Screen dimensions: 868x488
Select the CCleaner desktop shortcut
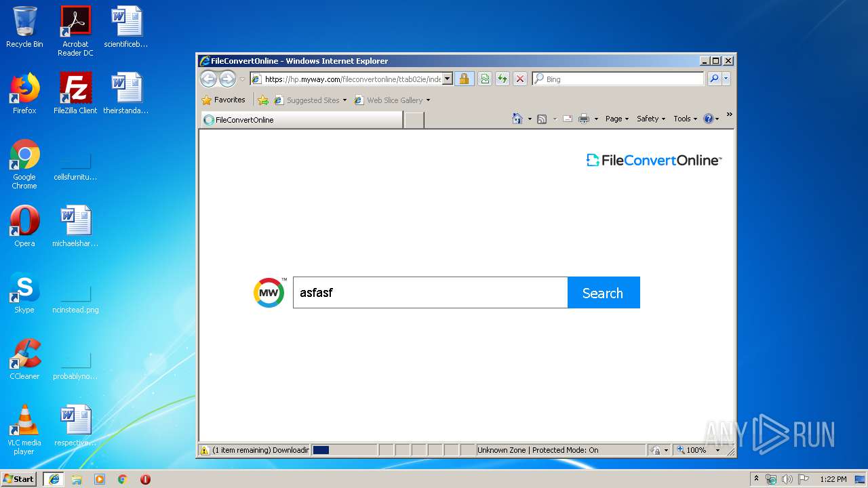point(24,359)
